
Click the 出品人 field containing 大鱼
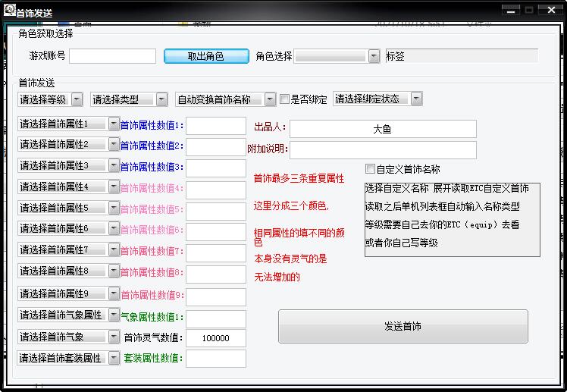(x=383, y=129)
